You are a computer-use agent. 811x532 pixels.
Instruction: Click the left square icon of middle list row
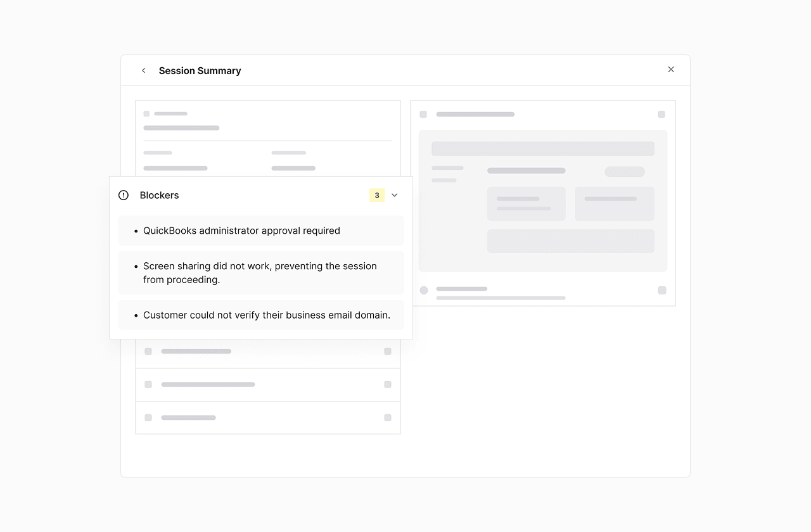pyautogui.click(x=148, y=384)
